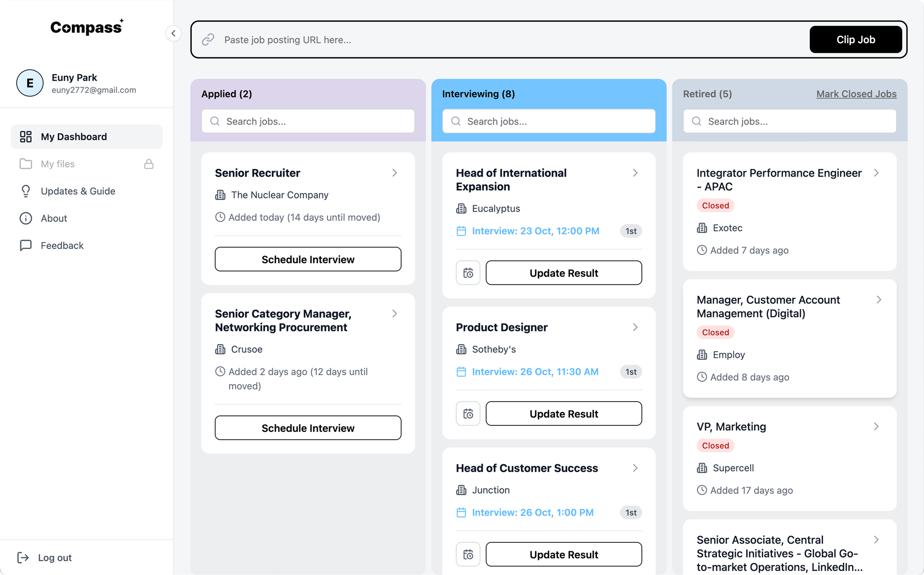924x575 pixels.
Task: Open the Feedback menu item
Action: pyautogui.click(x=62, y=245)
